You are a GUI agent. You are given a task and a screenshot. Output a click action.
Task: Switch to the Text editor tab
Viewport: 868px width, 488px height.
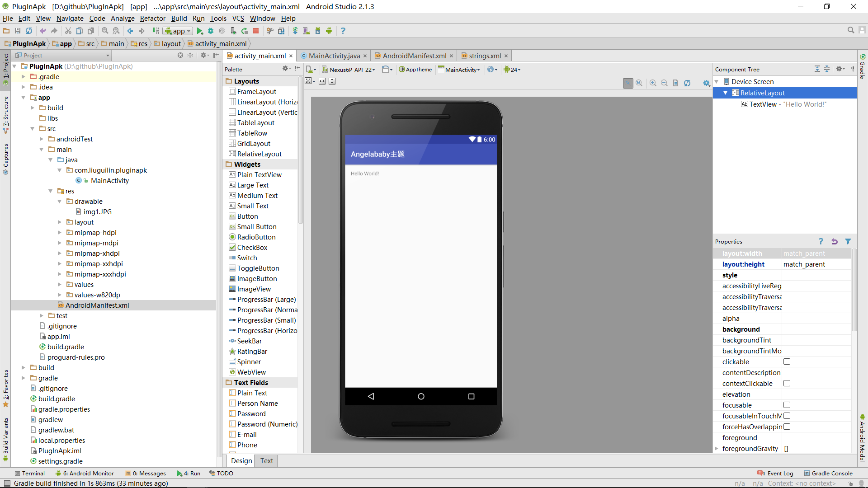click(x=266, y=461)
